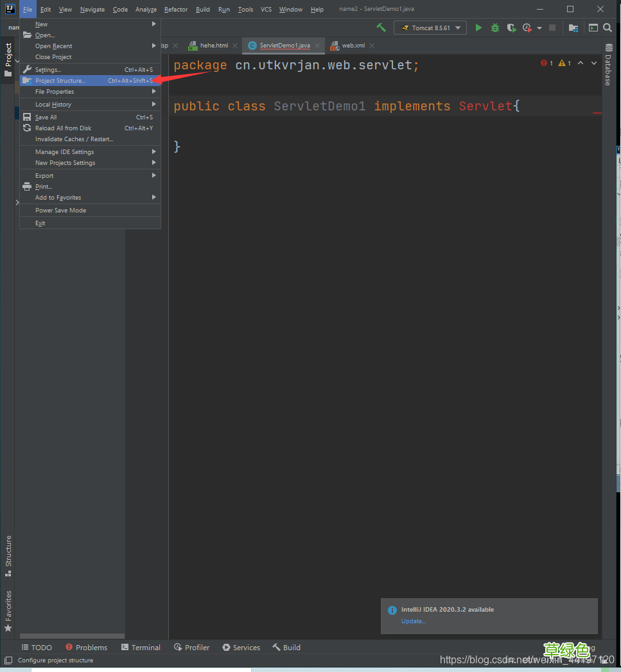Select Project Structure... from File menu
This screenshot has height=672, width=621.
click(x=60, y=81)
